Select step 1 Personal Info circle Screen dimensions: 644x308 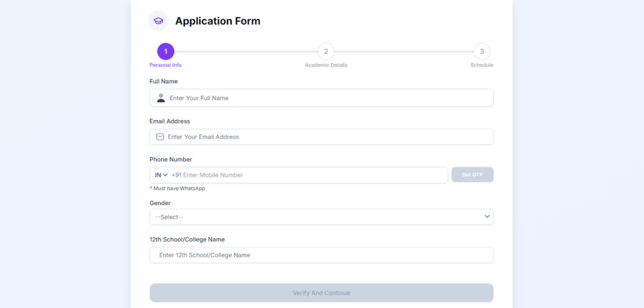click(165, 52)
